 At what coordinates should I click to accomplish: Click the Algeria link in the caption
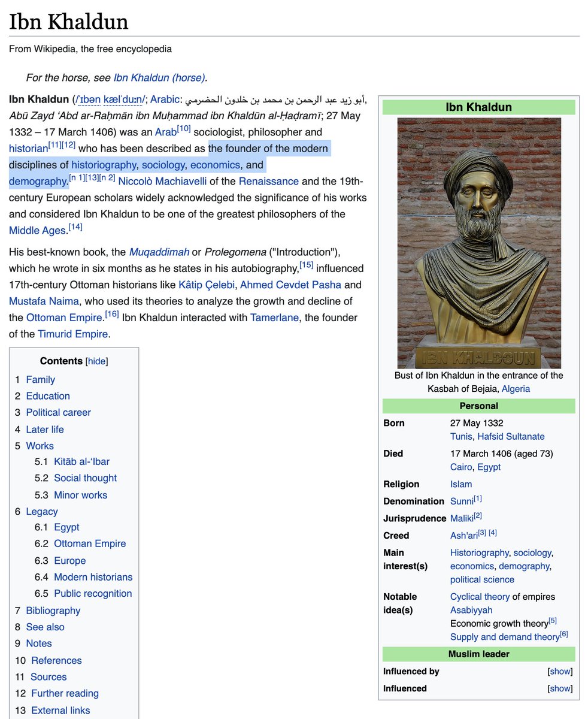[516, 389]
